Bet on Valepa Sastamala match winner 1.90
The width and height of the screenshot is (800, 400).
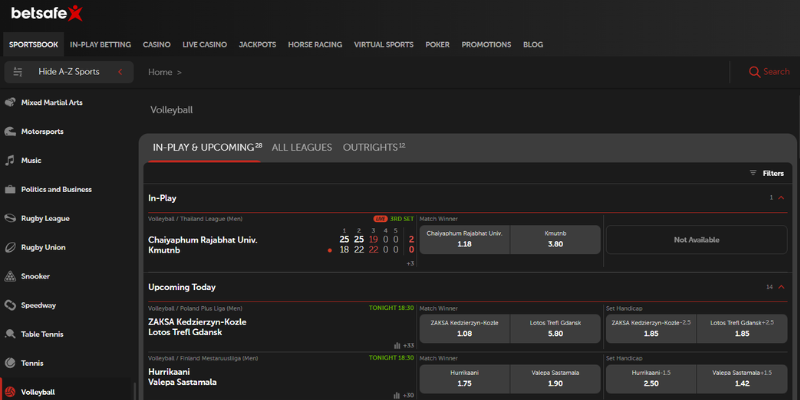click(x=555, y=379)
